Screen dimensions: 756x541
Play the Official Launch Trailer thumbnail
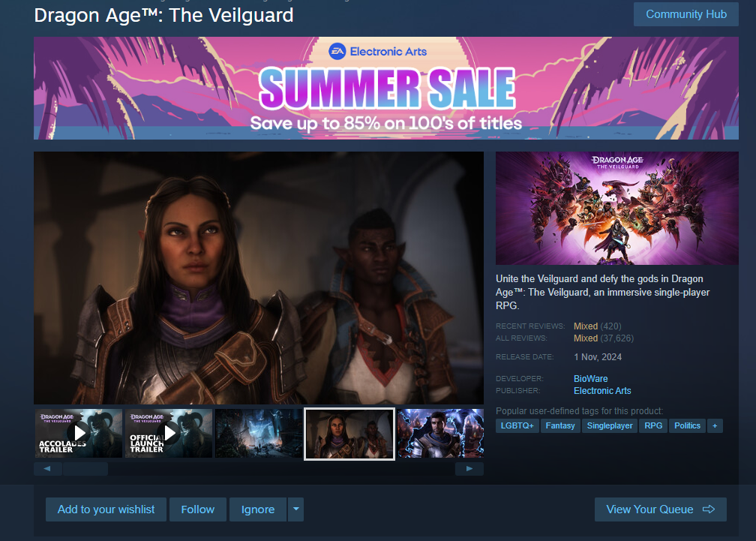click(x=169, y=434)
